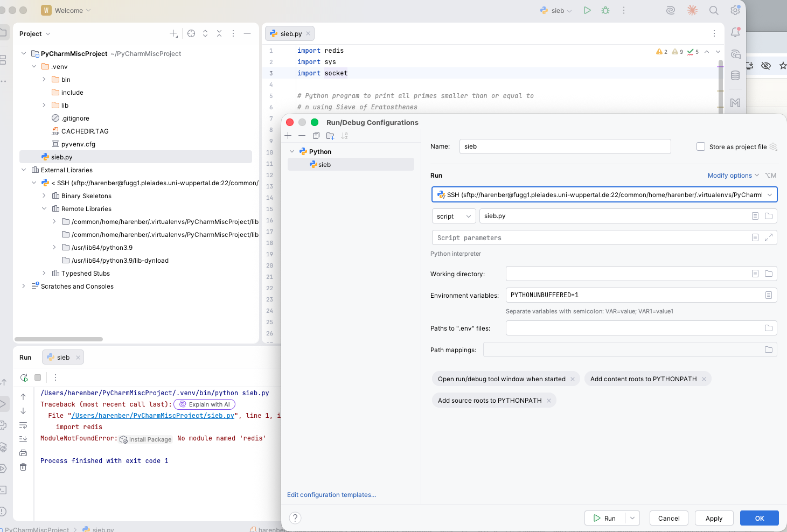
Task: Click the Project panel horizontal scrollbar
Action: pos(59,339)
